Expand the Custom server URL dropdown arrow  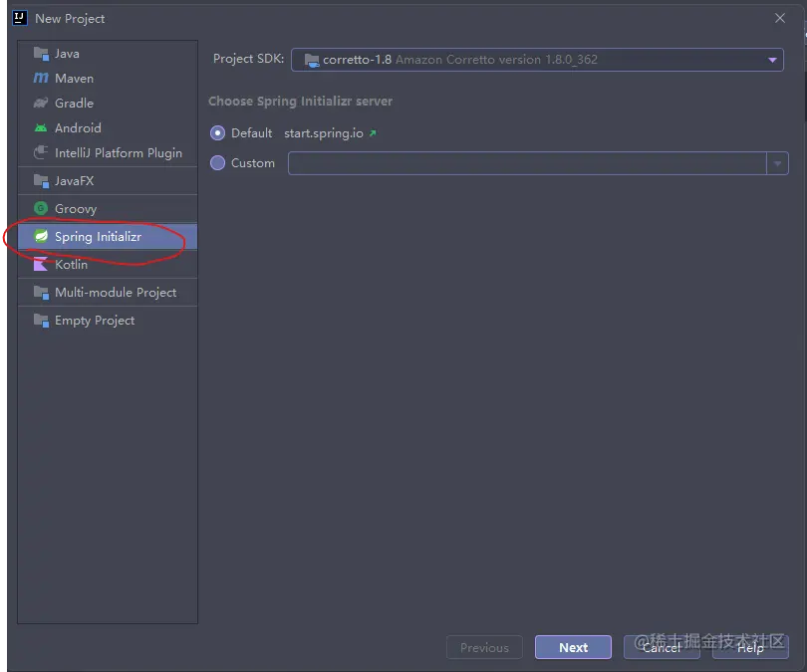[777, 163]
